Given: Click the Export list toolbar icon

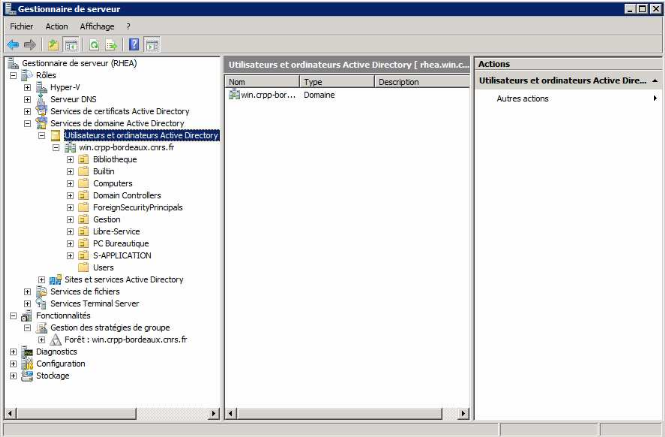Looking at the screenshot, I should point(112,45).
